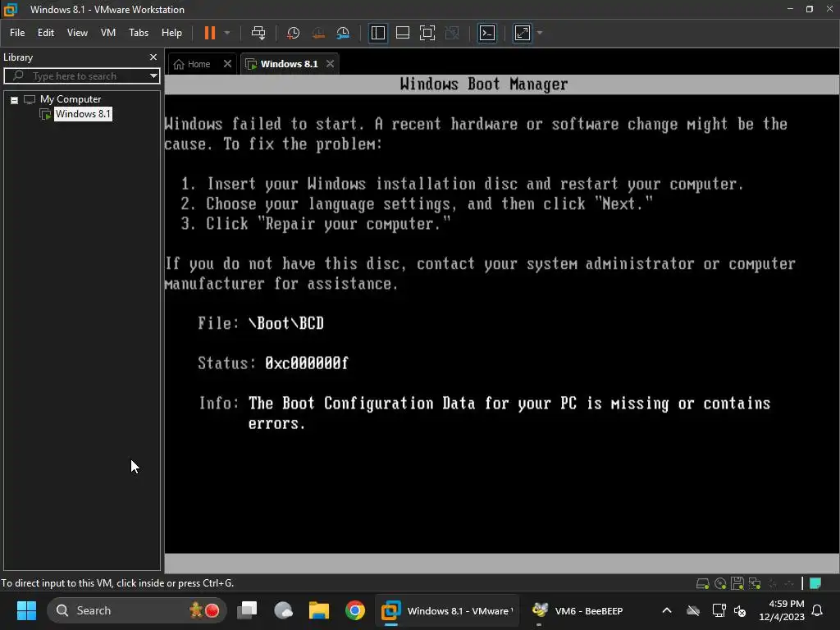Select Windows 8.1 VM in library
This screenshot has height=630, width=840.
[x=83, y=113]
